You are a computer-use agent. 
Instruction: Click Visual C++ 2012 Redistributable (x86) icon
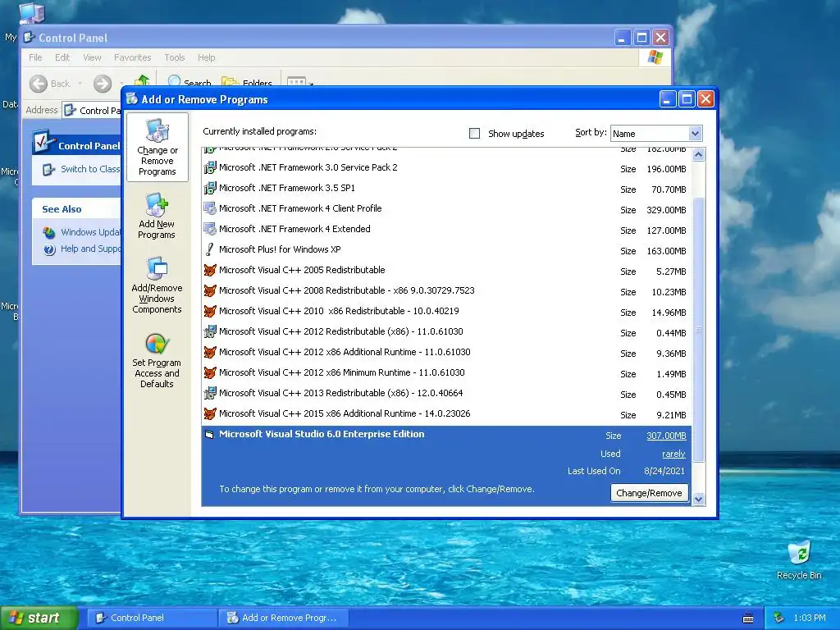pyautogui.click(x=210, y=331)
